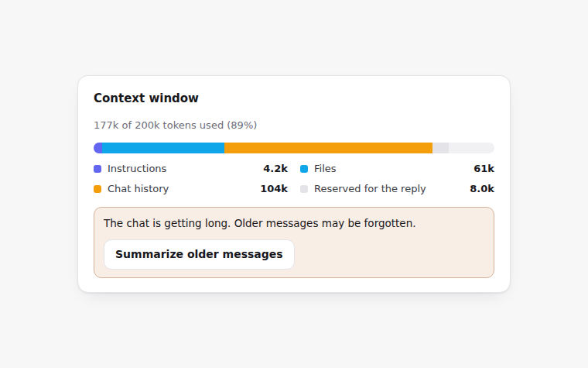Viewport: 588px width, 368px height.
Task: Click the gray Reserved for the reply swatch
Action: [304, 189]
